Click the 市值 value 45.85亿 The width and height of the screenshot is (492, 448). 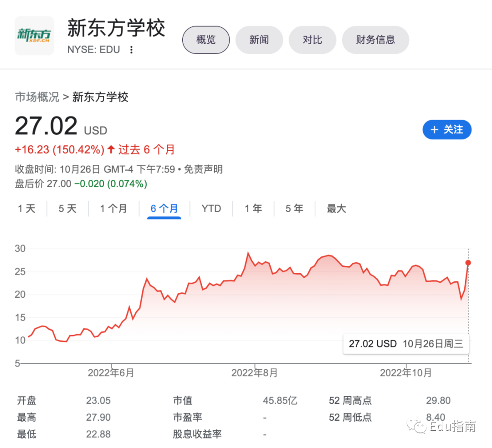click(280, 400)
